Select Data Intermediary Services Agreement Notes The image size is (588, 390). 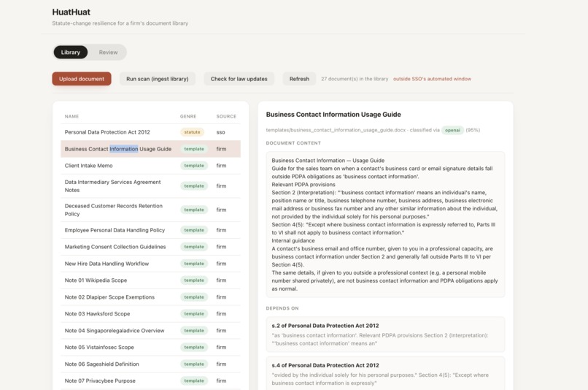coord(150,186)
